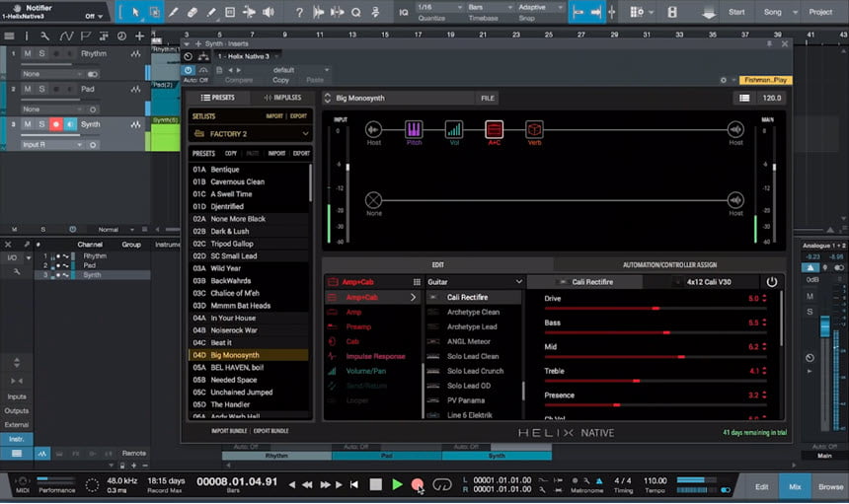
Task: Switch to the Mix view
Action: pos(795,486)
